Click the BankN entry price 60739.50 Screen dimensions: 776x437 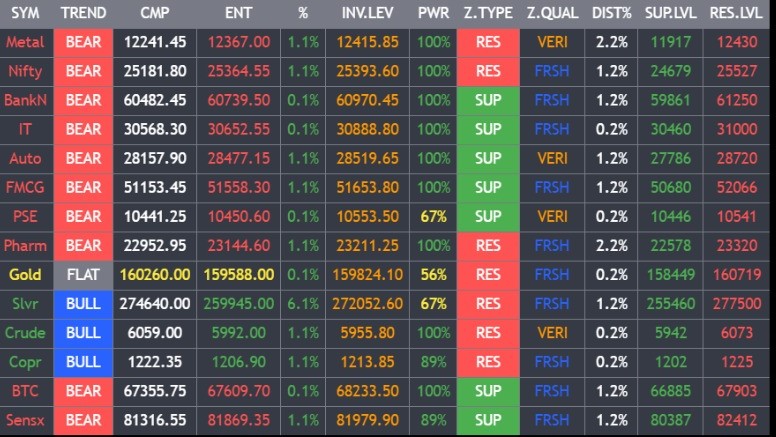[239, 100]
